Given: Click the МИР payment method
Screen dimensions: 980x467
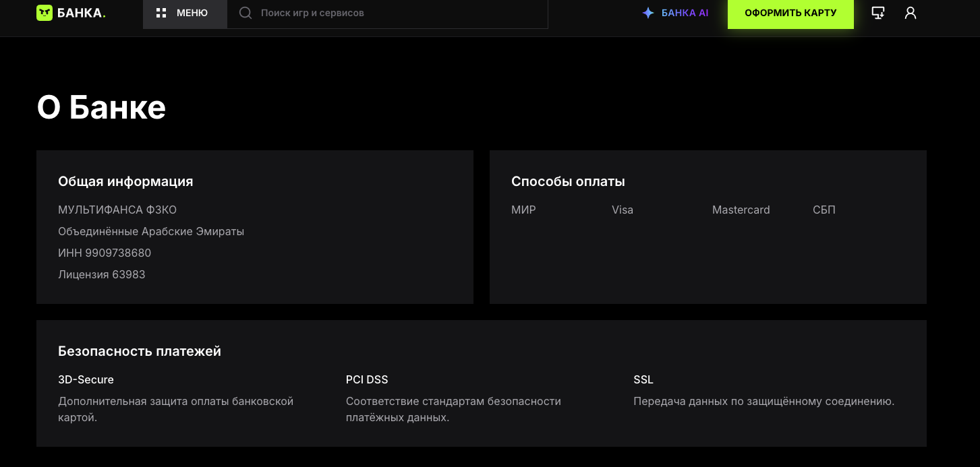Looking at the screenshot, I should 523,210.
